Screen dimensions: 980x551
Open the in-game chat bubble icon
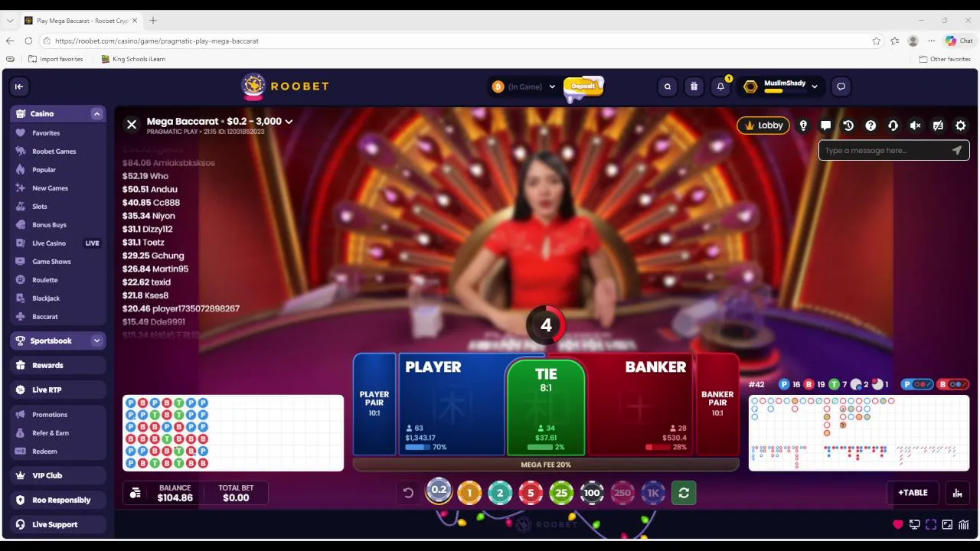click(x=825, y=126)
